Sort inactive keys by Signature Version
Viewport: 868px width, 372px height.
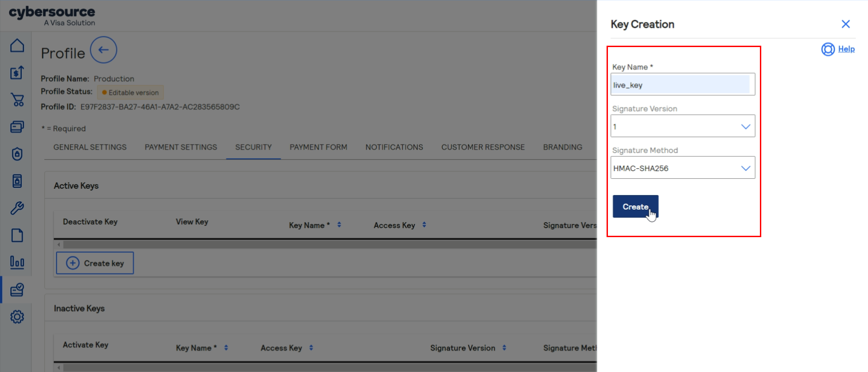(504, 348)
